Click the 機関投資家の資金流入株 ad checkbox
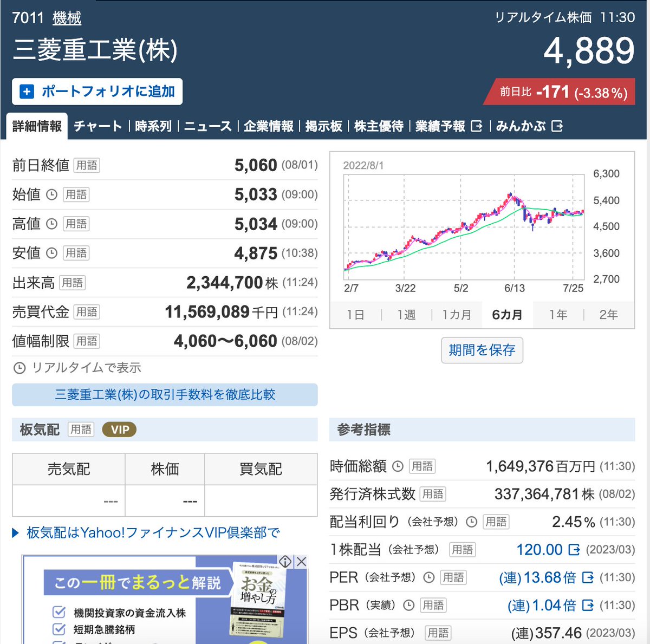 59,613
